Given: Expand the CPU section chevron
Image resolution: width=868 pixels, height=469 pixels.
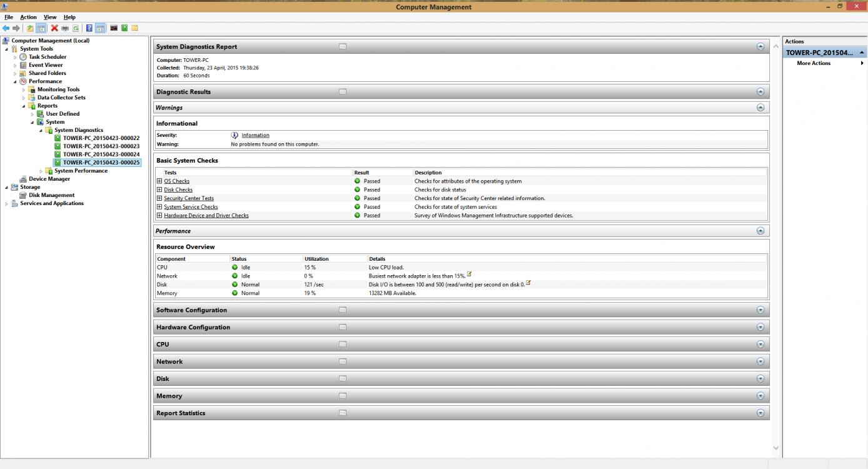Looking at the screenshot, I should click(760, 345).
